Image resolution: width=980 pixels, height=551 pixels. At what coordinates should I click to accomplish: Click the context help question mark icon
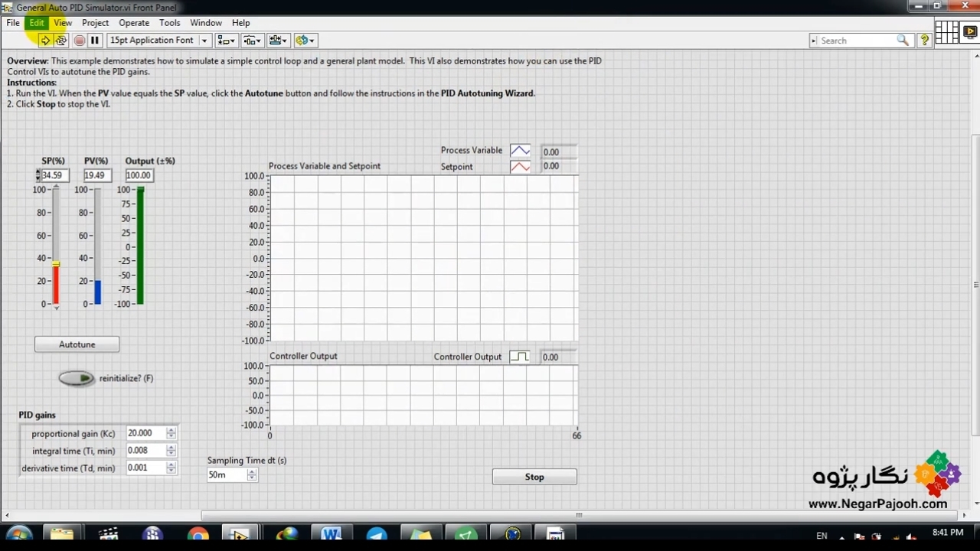[924, 41]
